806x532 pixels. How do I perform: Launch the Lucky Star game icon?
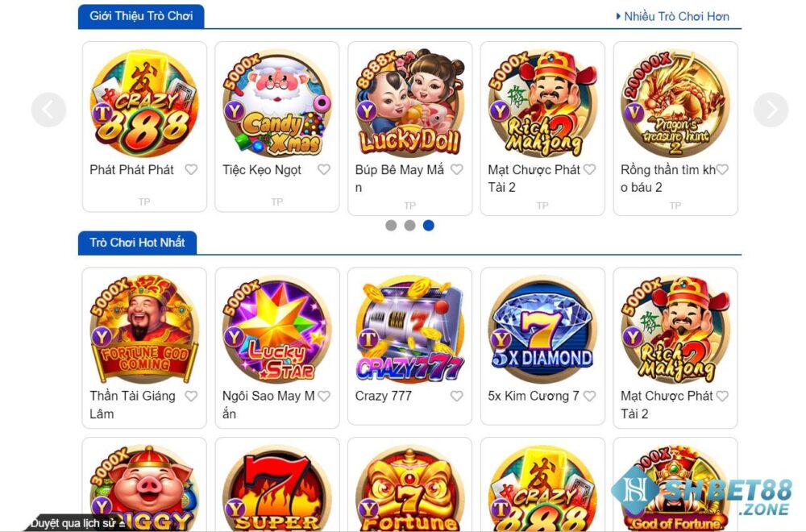click(x=277, y=330)
